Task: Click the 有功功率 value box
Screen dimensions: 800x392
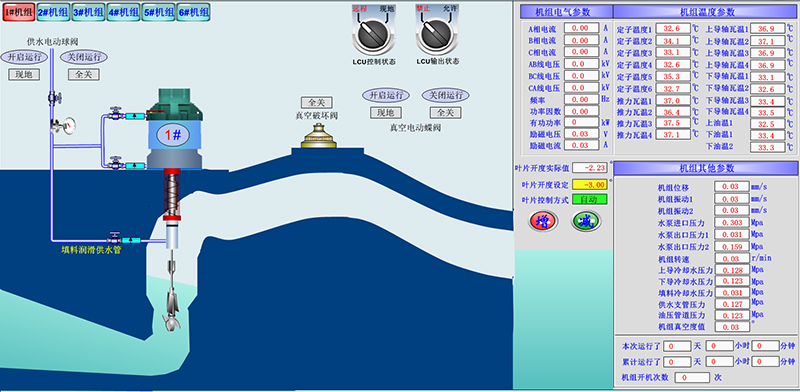Action: [x=582, y=122]
